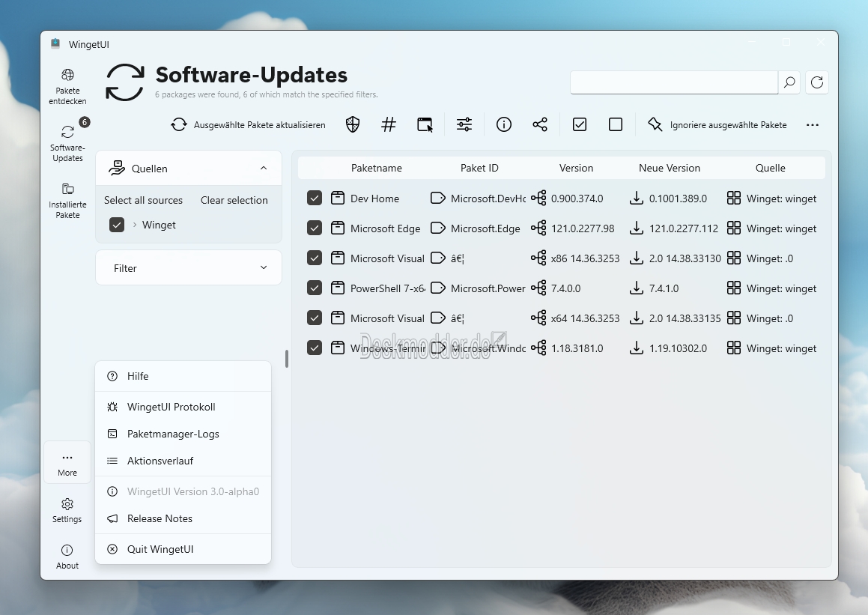Screen dimensions: 868x615
Task: Click the hash toolbar icon
Action: point(389,124)
